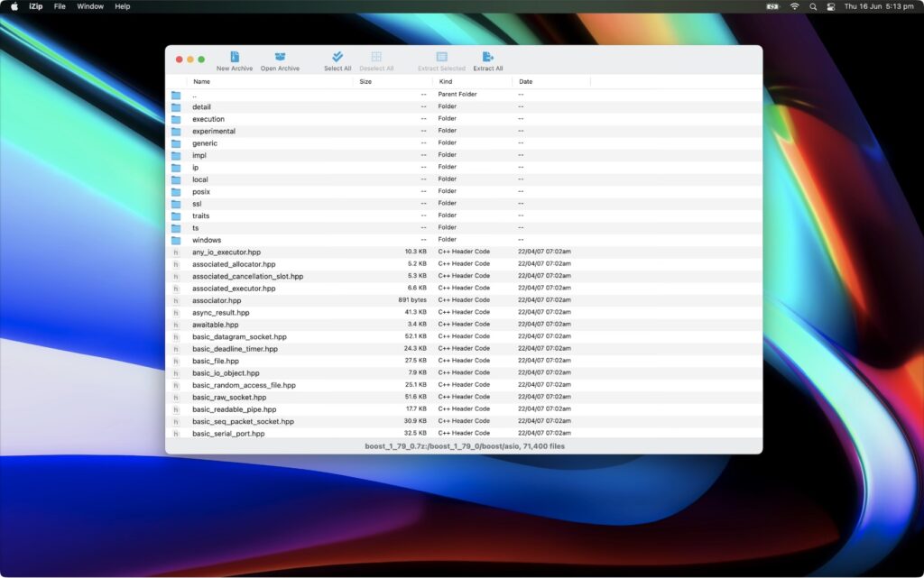Click the folder icon beside windows

[x=177, y=240]
